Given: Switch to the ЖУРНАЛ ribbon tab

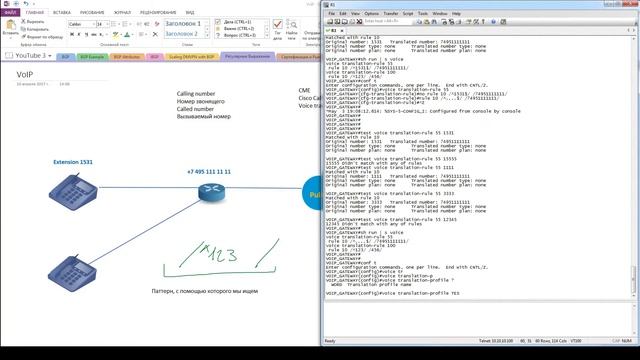Looking at the screenshot, I should tap(122, 13).
